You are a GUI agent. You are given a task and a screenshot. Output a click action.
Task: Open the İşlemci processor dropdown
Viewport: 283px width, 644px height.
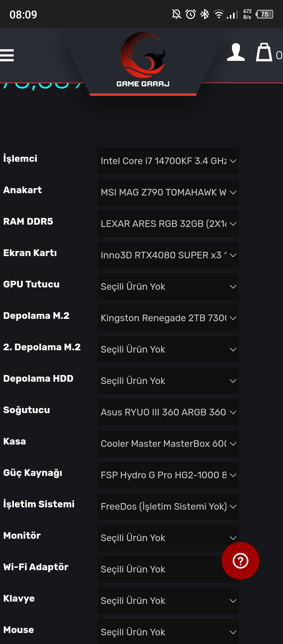pyautogui.click(x=168, y=161)
